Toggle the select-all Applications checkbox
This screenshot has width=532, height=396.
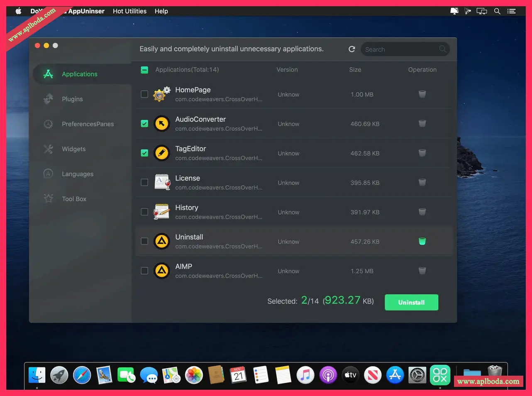tap(144, 70)
